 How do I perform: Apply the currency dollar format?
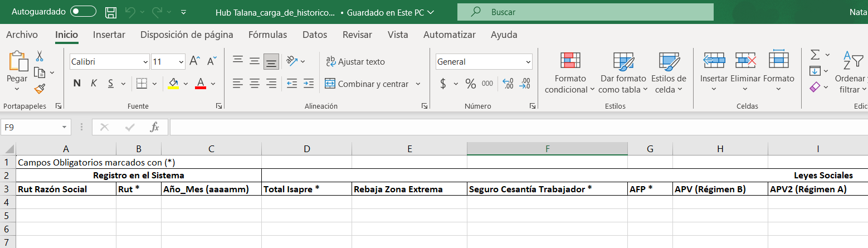(x=443, y=84)
